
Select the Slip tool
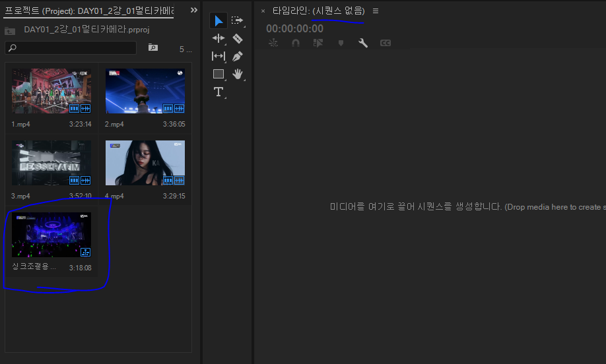click(x=219, y=56)
